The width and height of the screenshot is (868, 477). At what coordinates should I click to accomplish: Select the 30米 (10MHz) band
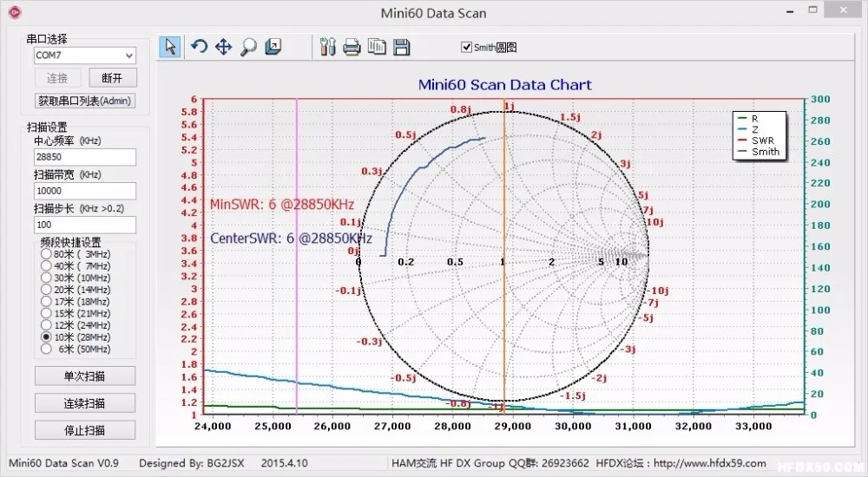(x=46, y=278)
